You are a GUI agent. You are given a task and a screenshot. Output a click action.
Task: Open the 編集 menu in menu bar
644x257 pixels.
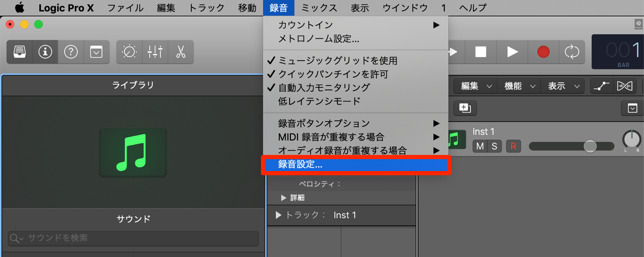(166, 8)
